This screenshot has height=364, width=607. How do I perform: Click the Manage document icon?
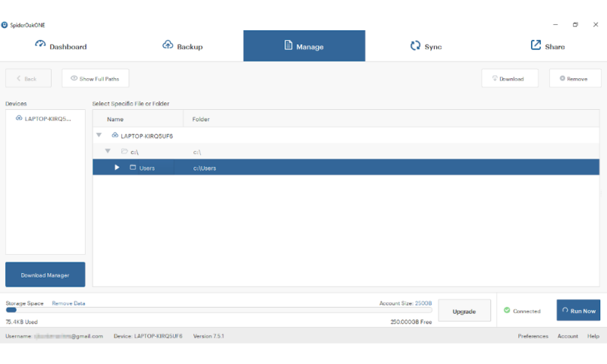pos(288,45)
